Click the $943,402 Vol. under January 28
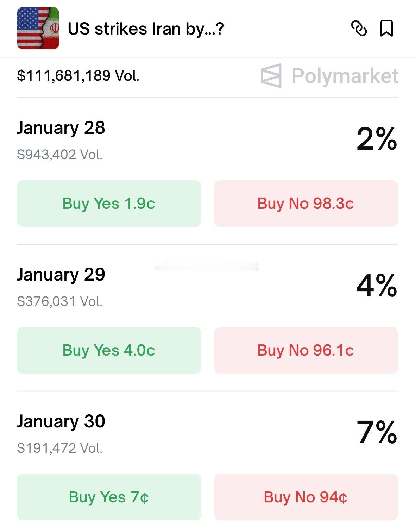 point(59,155)
